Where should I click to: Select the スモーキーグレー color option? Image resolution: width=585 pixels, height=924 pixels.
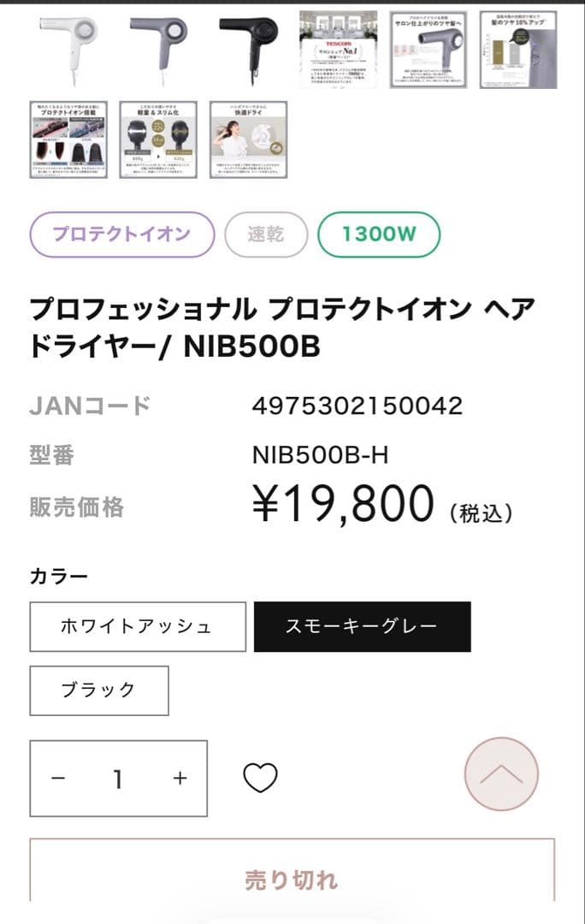pyautogui.click(x=361, y=626)
